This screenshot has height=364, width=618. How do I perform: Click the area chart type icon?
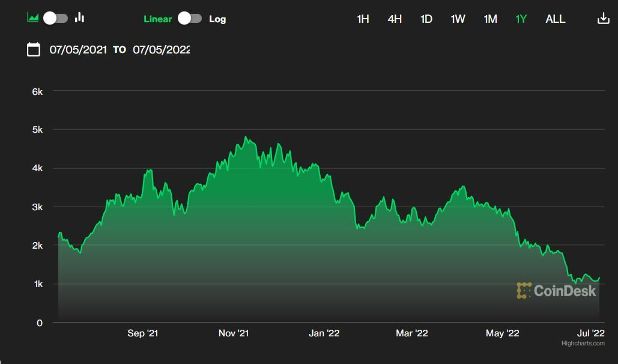[33, 18]
